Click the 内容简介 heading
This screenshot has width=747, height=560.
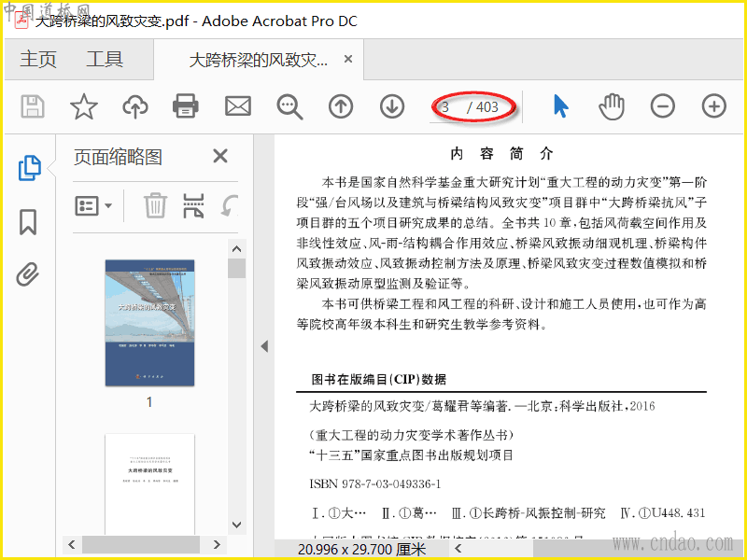(501, 153)
